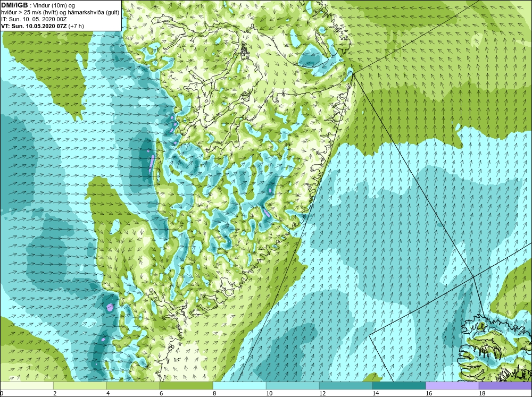Click the legend scale value 0
532x397 pixels.
tap(2, 393)
